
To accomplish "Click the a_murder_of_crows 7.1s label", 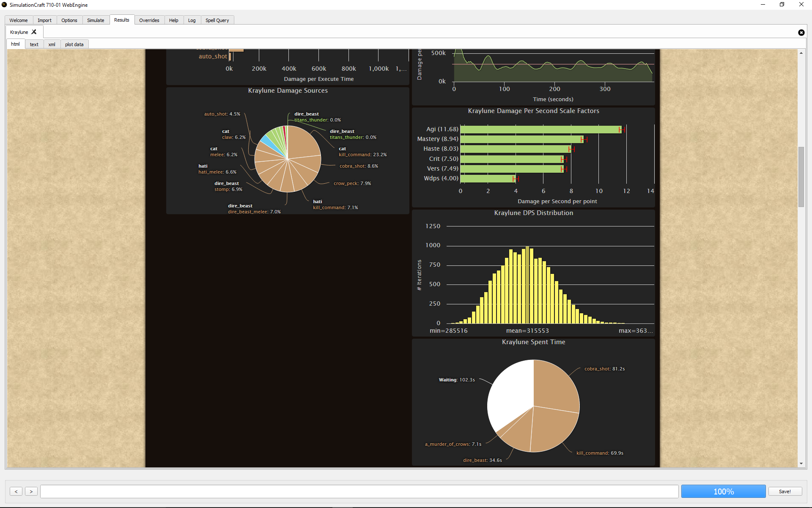I will [x=453, y=444].
